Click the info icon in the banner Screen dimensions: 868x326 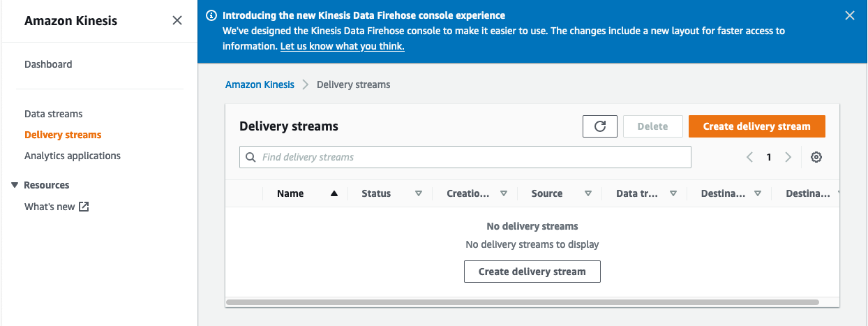[x=211, y=15]
